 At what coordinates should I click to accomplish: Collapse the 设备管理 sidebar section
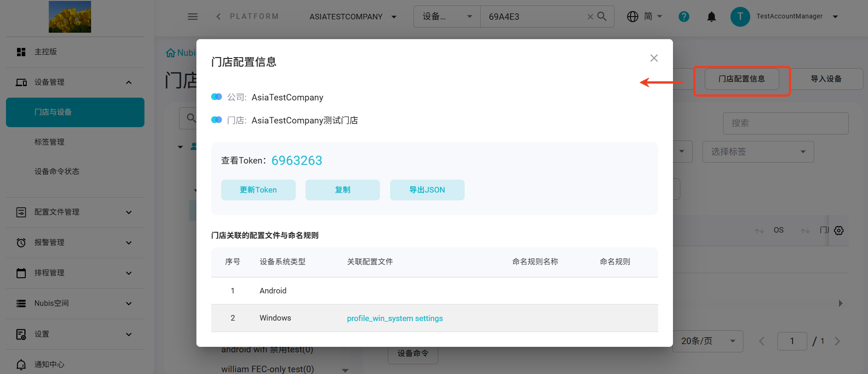coord(129,82)
